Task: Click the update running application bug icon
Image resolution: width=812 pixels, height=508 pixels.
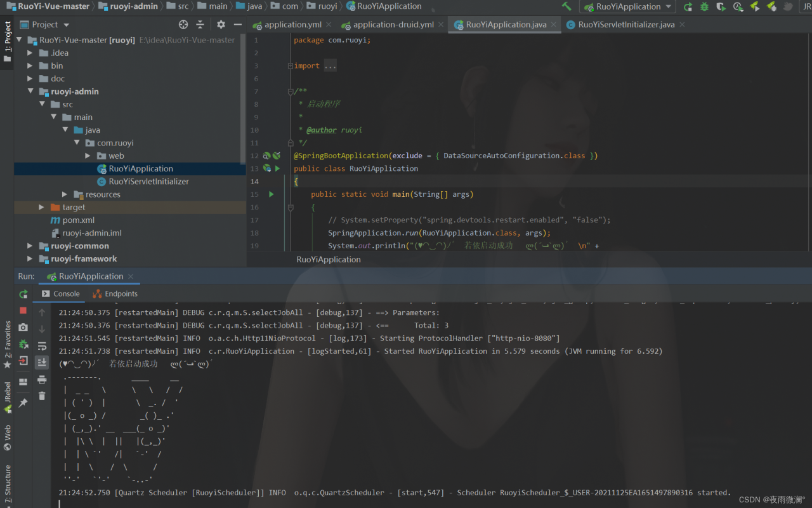Action: 23,344
